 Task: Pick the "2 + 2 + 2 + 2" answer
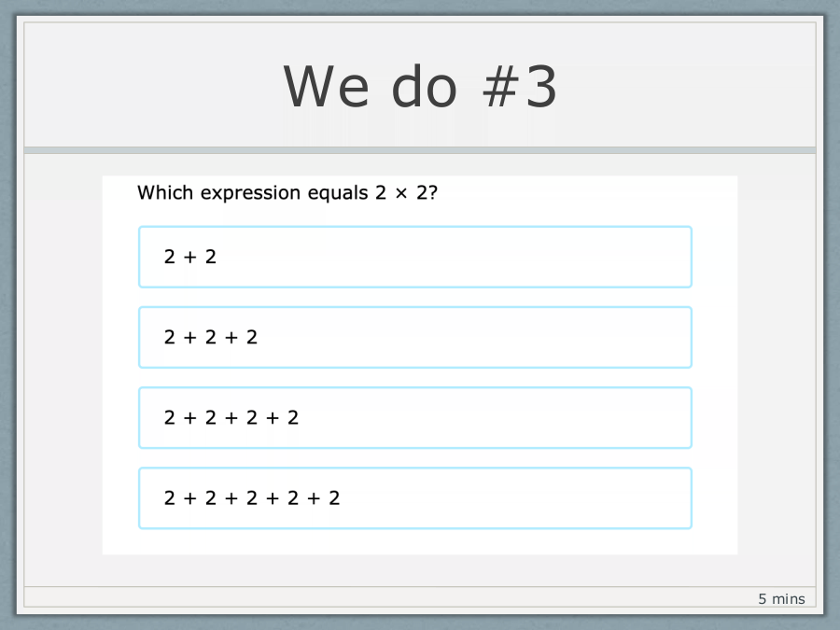click(x=415, y=418)
